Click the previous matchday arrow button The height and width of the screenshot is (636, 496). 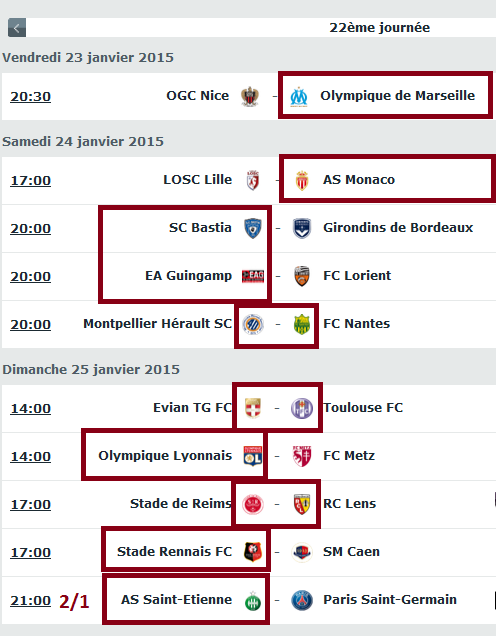point(17,28)
